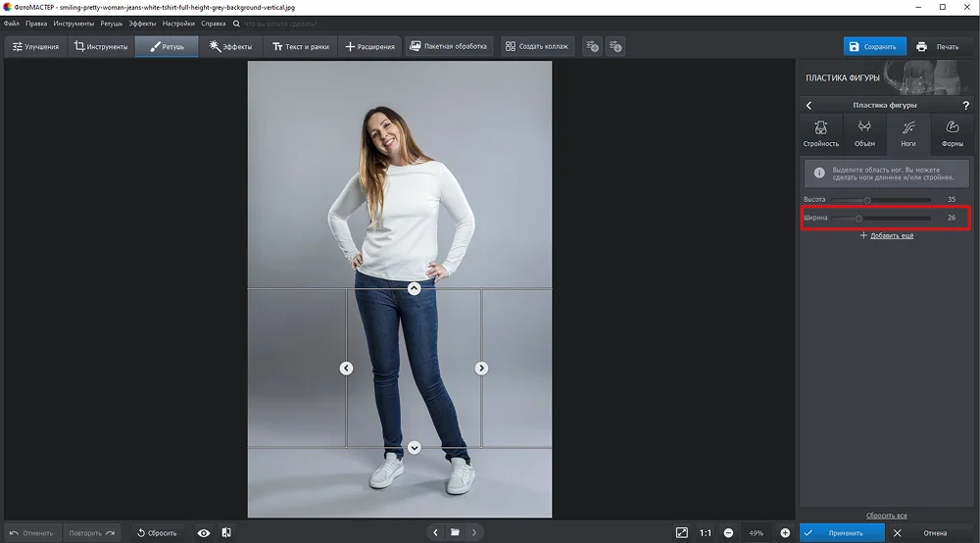This screenshot has width=980, height=543.
Task: Click Сбросить все link
Action: coord(886,516)
